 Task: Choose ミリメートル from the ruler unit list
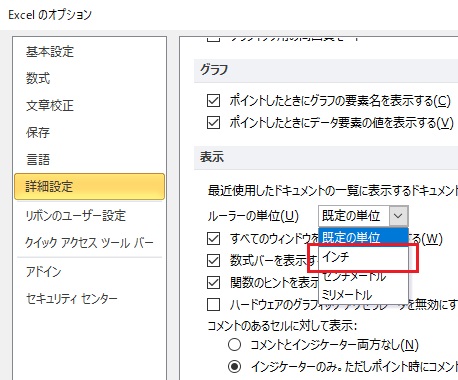363,295
